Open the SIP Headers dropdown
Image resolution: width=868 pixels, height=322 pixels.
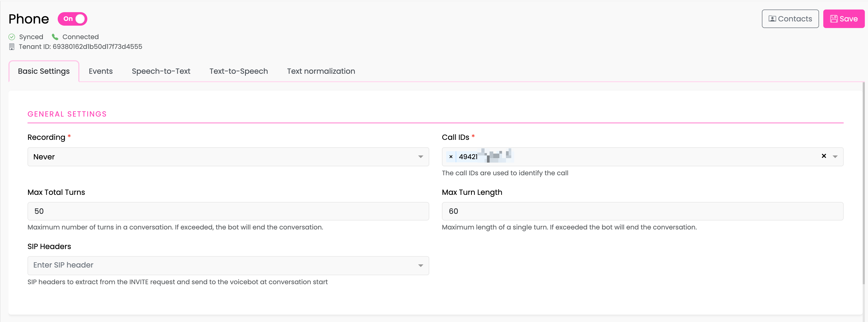228,265
